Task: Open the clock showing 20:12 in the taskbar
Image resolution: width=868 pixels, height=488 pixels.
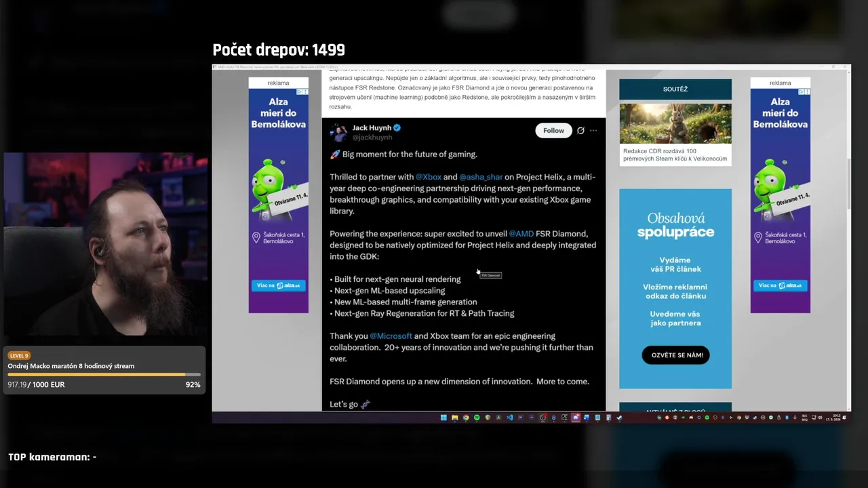Action: [833, 418]
